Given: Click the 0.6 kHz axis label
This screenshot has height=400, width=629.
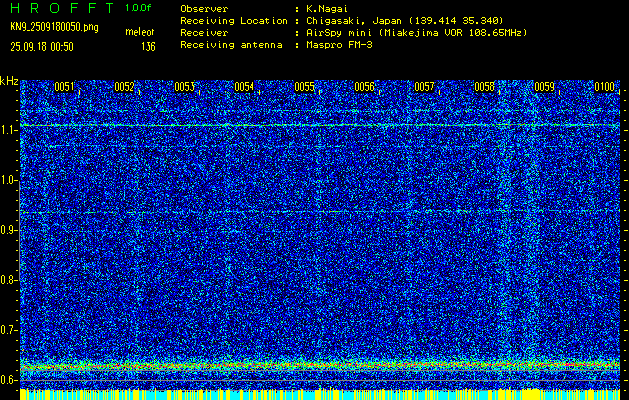Looking at the screenshot, I should tap(7, 380).
